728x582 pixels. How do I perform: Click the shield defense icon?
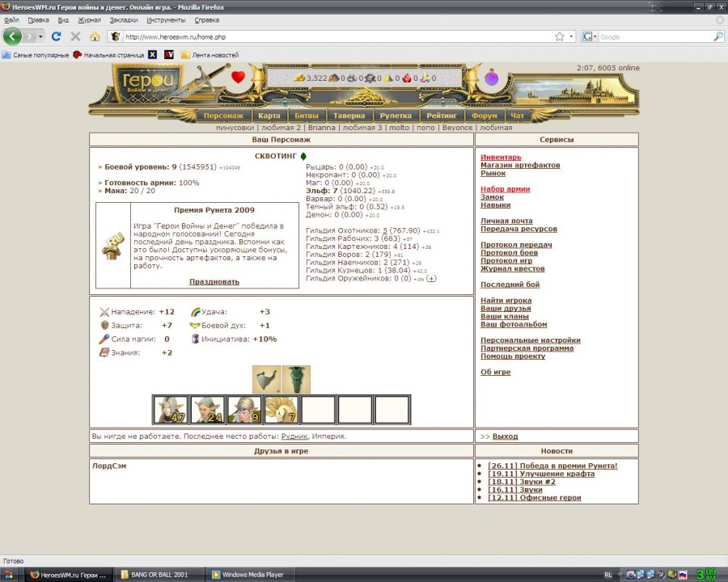104,325
